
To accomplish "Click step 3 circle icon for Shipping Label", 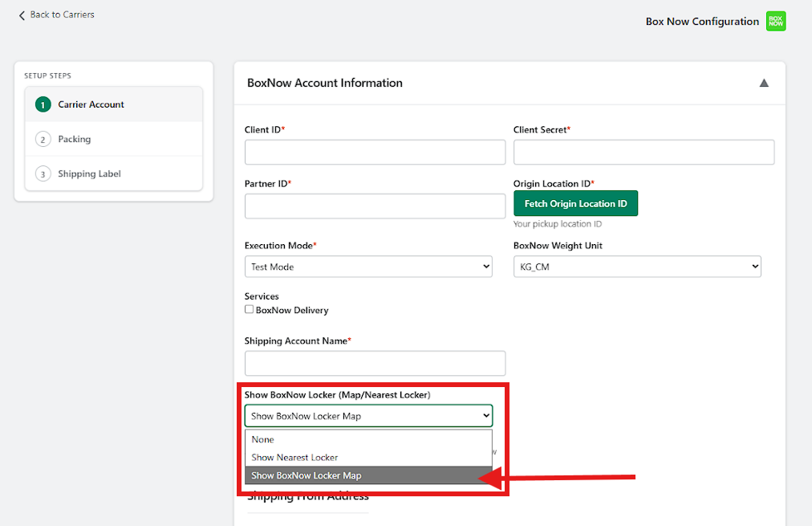I will (x=43, y=174).
